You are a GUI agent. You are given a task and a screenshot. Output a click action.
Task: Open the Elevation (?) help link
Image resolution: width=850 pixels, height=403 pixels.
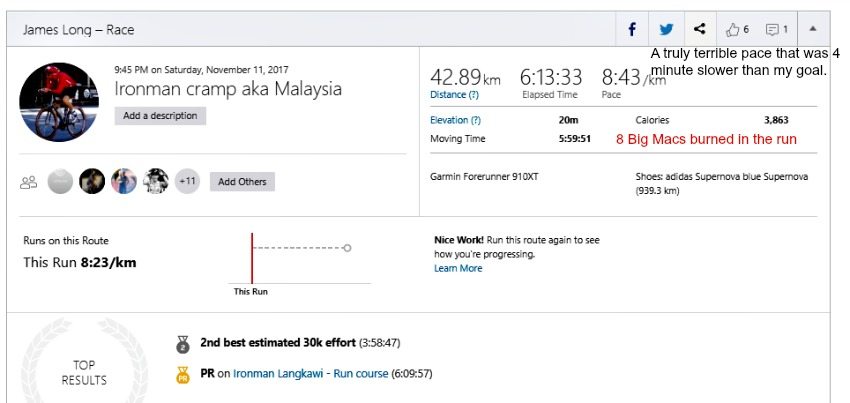[x=456, y=120]
